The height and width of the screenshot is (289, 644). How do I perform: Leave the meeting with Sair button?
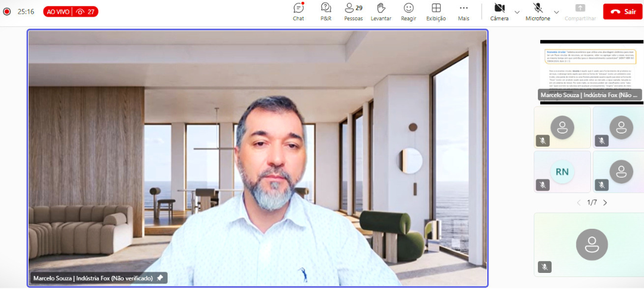[x=623, y=11]
